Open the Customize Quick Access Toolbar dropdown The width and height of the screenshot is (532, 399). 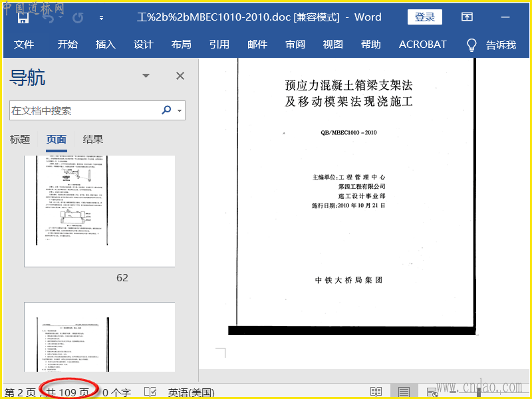(x=101, y=18)
